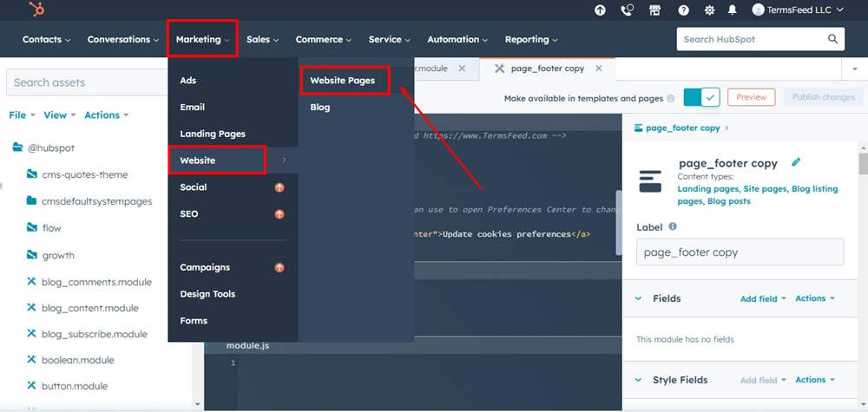This screenshot has width=868, height=412.
Task: Click the code editor vertical scrollbar
Action: (x=618, y=224)
